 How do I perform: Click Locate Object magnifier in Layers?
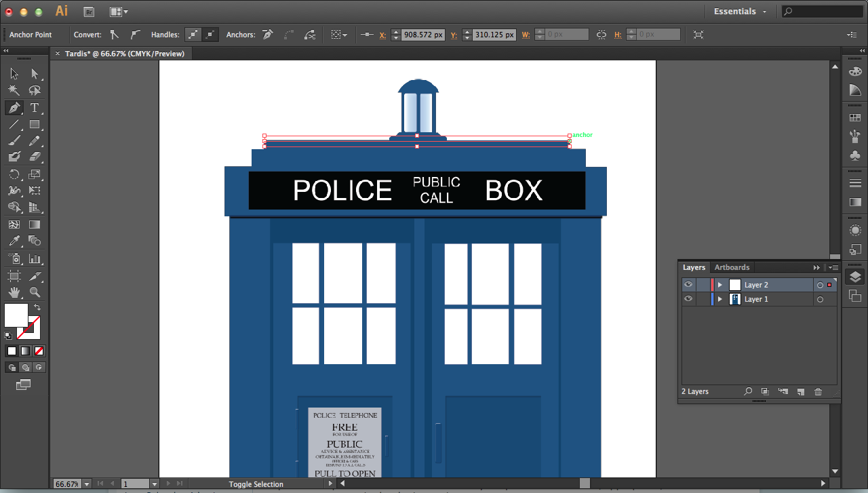[748, 391]
